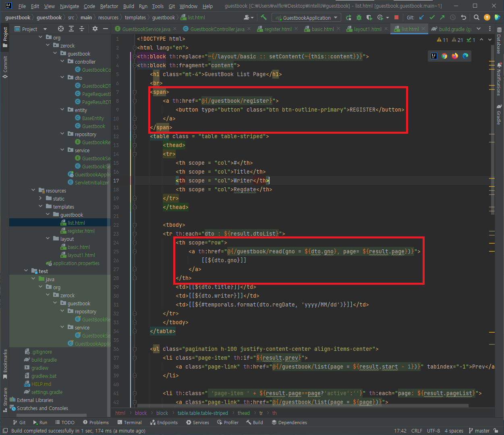504x435 pixels.
Task: Switch to build.gradle editor tab
Action: tap(451, 29)
